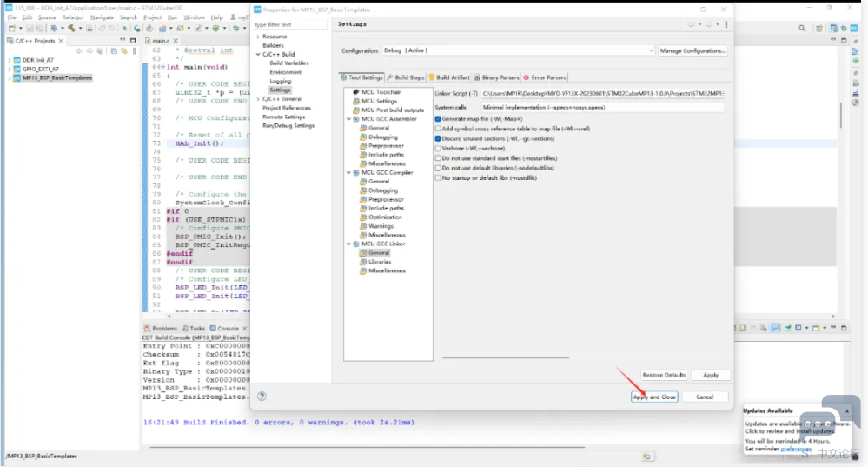This screenshot has height=467, width=868.
Task: Click the back arrow in Settings header
Action: pyautogui.click(x=691, y=24)
